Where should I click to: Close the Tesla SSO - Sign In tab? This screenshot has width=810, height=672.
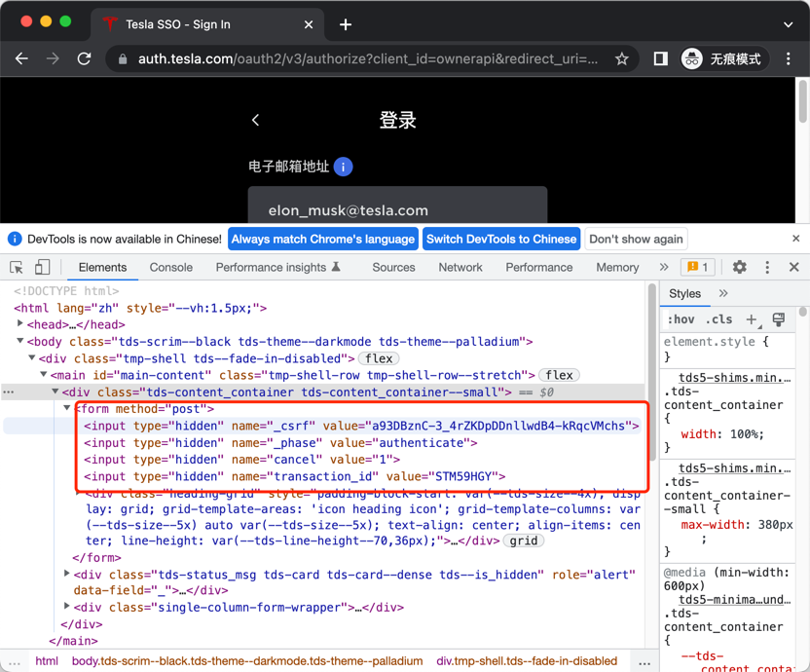[309, 24]
